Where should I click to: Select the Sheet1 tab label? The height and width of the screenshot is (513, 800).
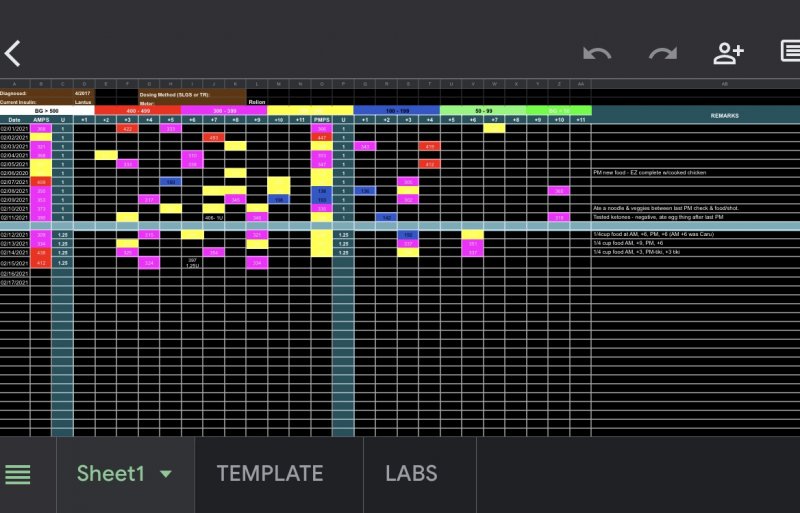[111, 474]
